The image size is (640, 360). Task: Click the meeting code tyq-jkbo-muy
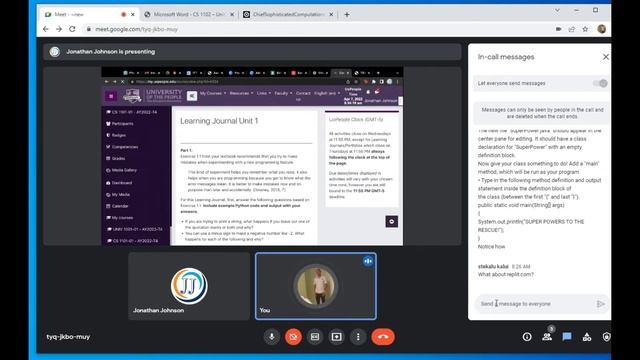click(68, 337)
